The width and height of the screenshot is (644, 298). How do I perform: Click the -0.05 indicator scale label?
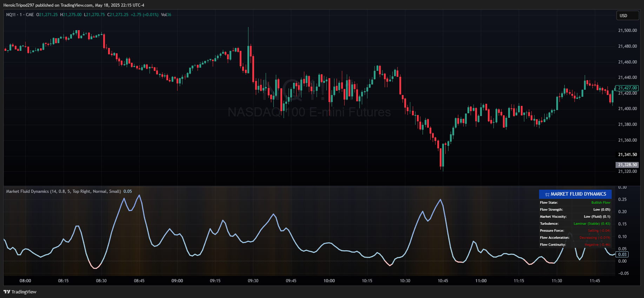pos(623,273)
